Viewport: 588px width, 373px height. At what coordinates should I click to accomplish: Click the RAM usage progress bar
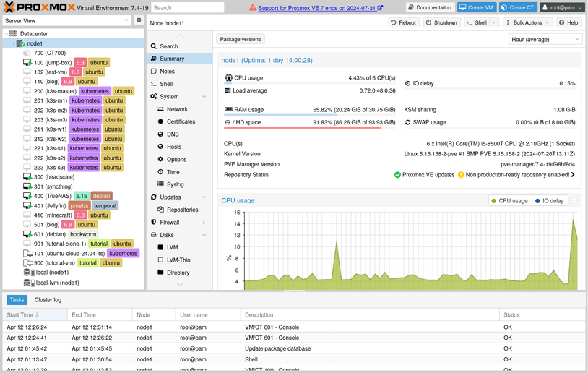click(309, 115)
